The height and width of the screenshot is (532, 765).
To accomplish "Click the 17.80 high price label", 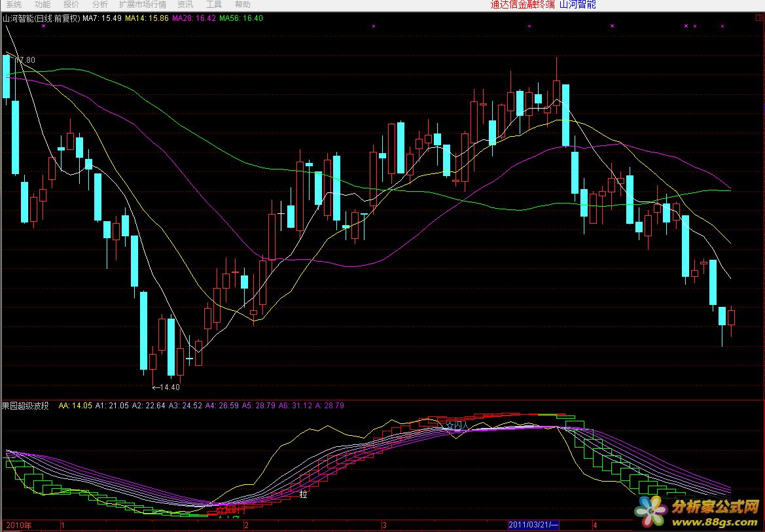I will [25, 60].
